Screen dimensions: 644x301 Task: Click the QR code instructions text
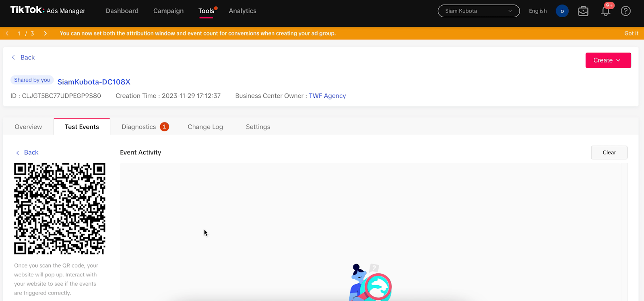pyautogui.click(x=56, y=279)
